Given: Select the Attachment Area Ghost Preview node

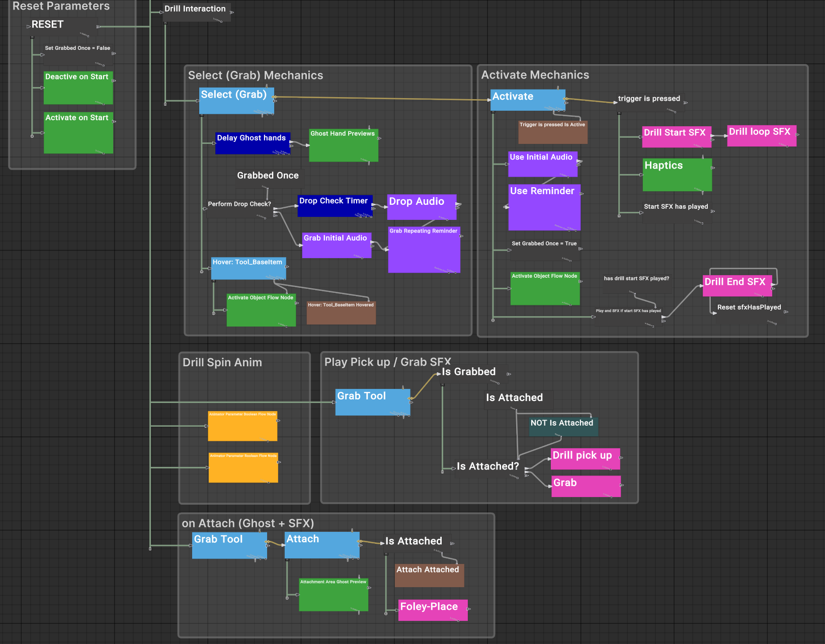Looking at the screenshot, I should [333, 595].
